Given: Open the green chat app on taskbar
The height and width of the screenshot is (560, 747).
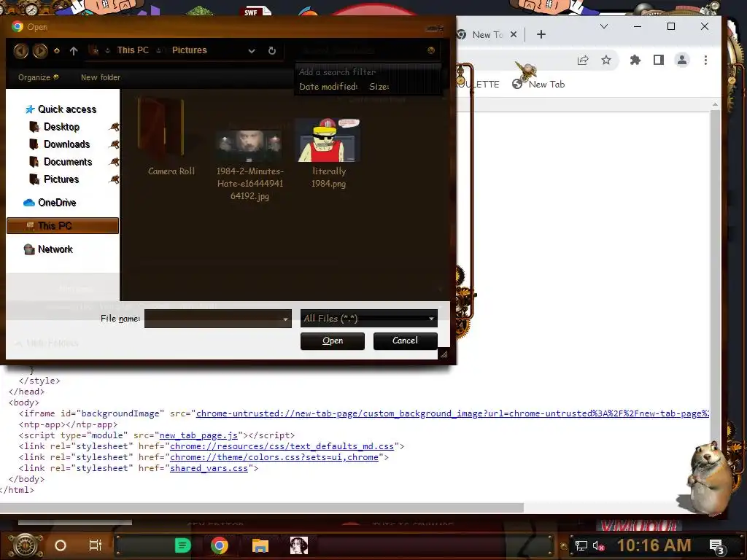Looking at the screenshot, I should (x=182, y=545).
